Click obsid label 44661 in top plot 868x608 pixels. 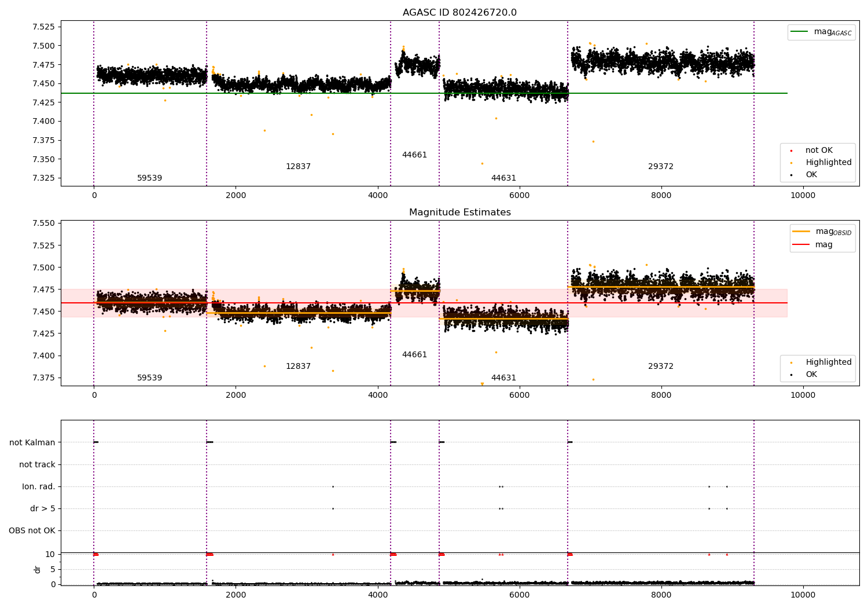[x=414, y=155]
